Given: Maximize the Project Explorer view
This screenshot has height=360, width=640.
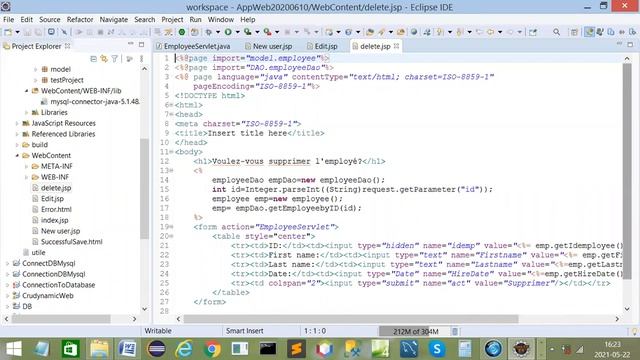Looking at the screenshot, I should point(141,44).
